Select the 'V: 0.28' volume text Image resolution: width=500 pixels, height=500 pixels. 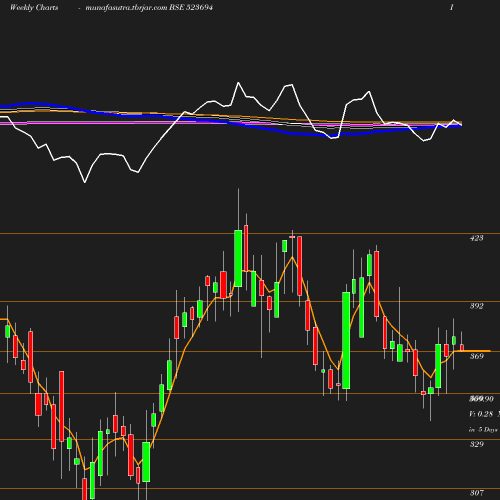(481, 414)
